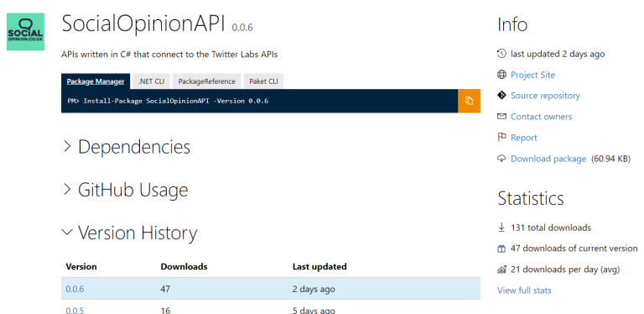Copy the install command with orange button
This screenshot has width=644, height=314.
[x=469, y=101]
